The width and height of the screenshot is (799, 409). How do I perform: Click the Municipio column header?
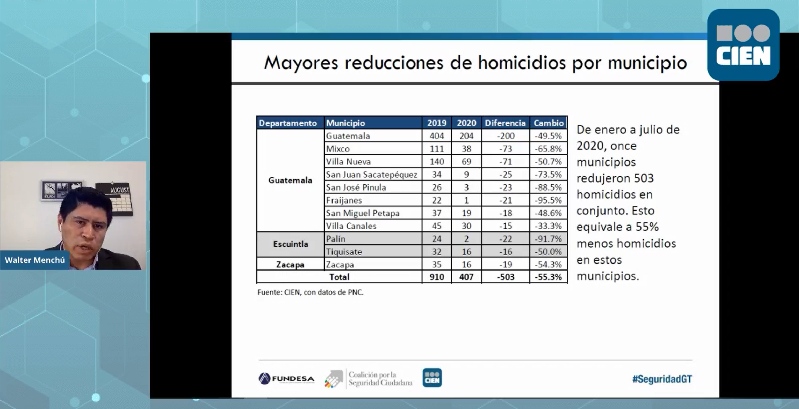[x=373, y=123]
